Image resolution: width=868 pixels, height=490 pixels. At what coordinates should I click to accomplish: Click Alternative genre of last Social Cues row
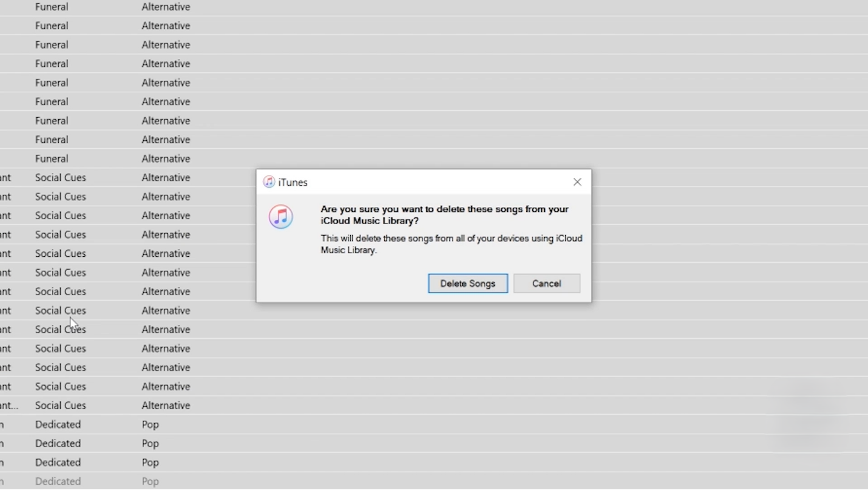tap(166, 405)
